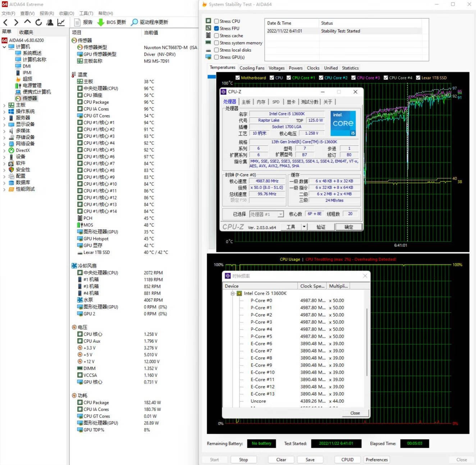The width and height of the screenshot is (476, 465).
Task: Click the 验证 validate button in CPU-Z
Action: pos(321,227)
